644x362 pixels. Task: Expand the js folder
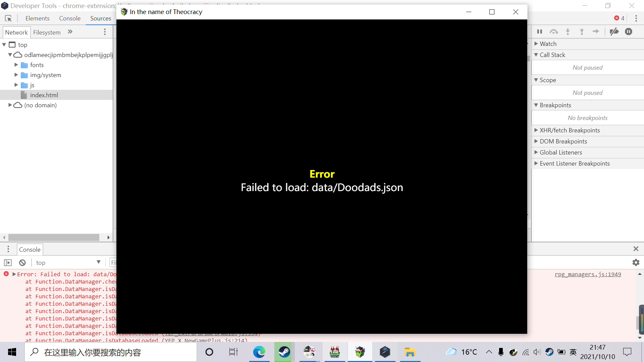16,85
